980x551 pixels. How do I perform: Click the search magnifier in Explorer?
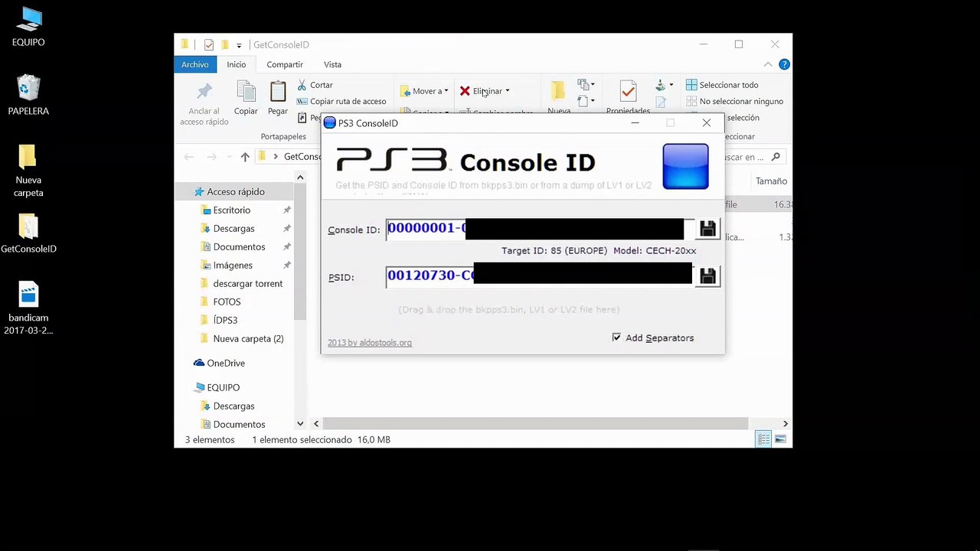click(x=776, y=157)
